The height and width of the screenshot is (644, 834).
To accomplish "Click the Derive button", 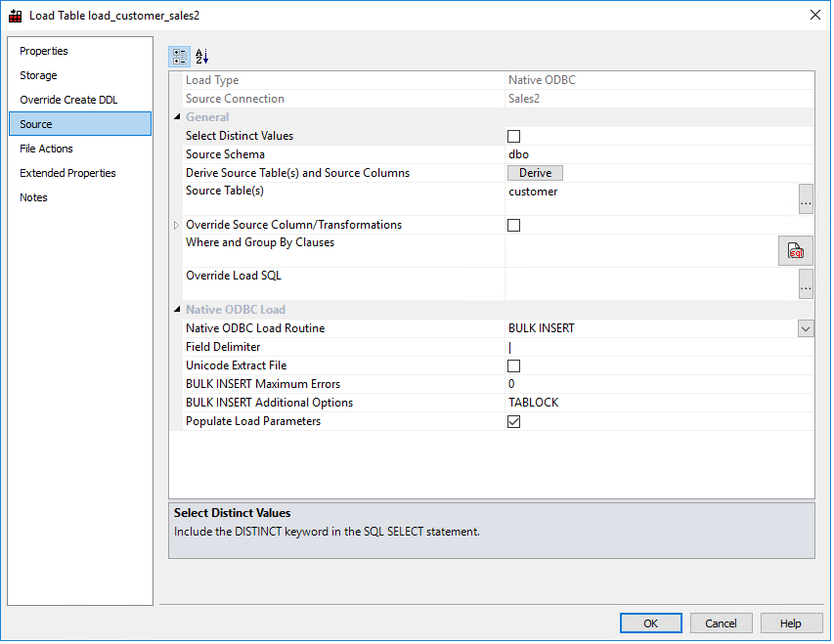I will (535, 173).
